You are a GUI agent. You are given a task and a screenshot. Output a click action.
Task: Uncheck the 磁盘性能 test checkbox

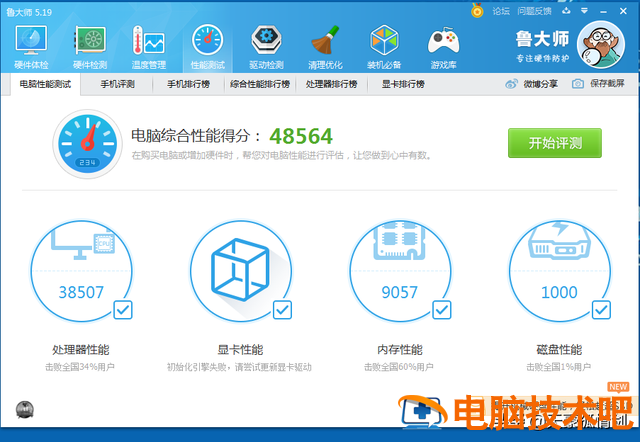601,310
